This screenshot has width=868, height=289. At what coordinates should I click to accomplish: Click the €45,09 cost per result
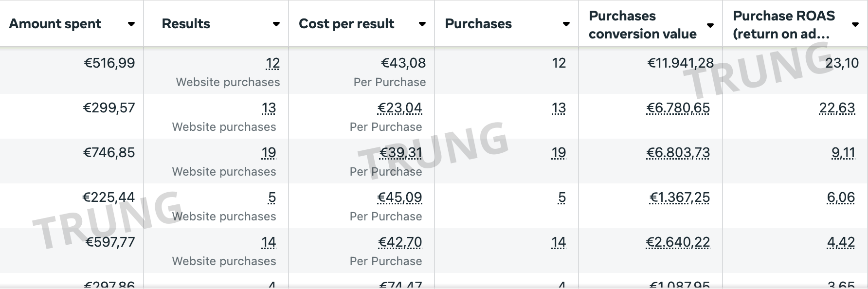click(x=399, y=198)
